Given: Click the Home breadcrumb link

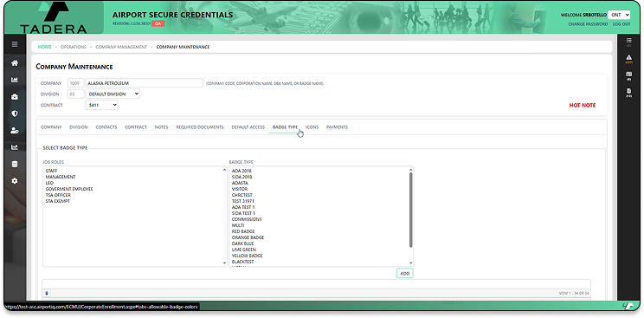Looking at the screenshot, I should 45,47.
